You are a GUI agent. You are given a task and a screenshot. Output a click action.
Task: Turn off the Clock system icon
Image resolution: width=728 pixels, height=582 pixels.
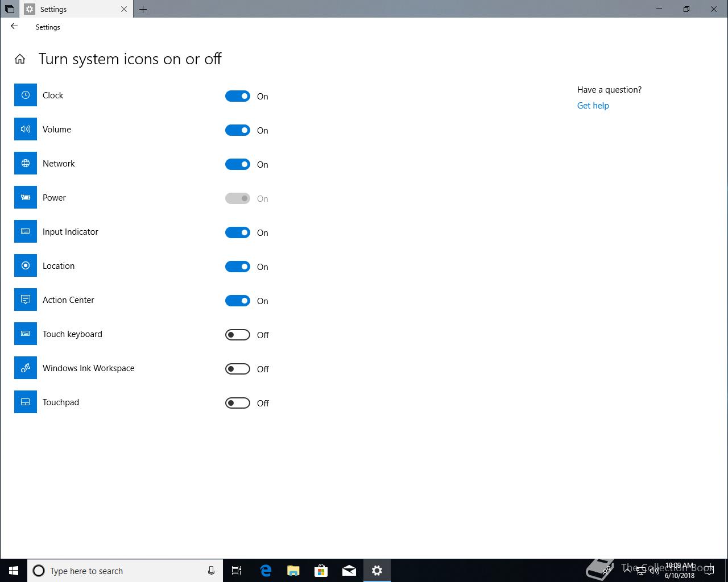coord(238,96)
